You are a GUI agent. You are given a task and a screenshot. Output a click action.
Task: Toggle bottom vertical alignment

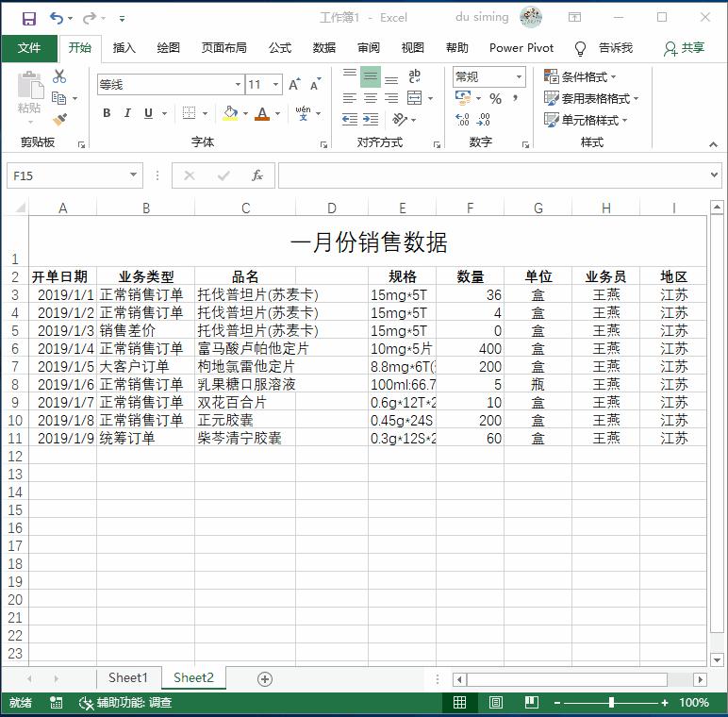coord(391,80)
